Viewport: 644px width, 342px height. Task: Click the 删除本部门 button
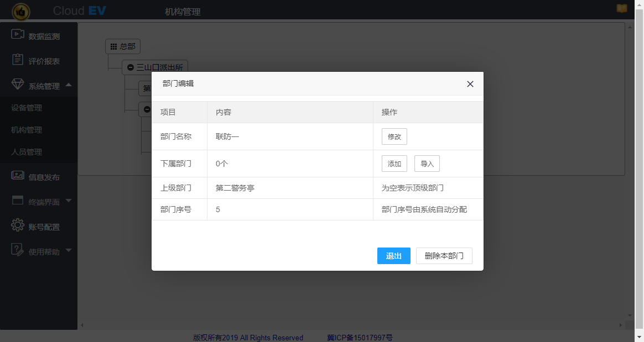444,256
